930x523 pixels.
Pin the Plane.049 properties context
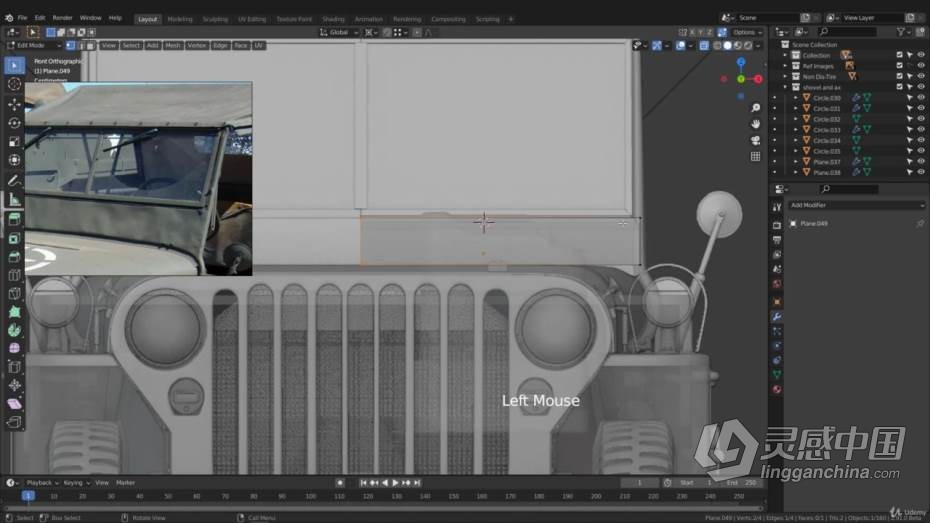click(x=920, y=224)
